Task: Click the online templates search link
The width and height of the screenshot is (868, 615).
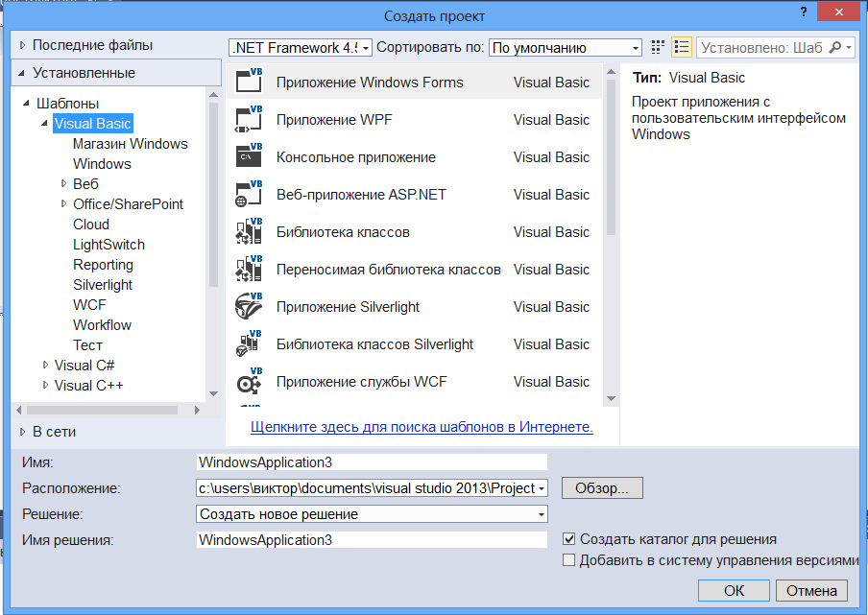Action: (x=422, y=427)
